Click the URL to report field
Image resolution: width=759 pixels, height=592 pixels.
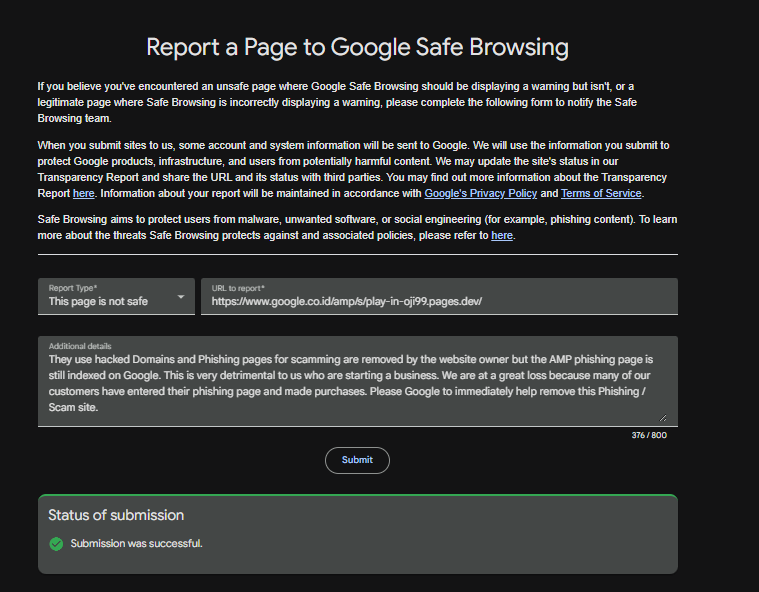439,300
